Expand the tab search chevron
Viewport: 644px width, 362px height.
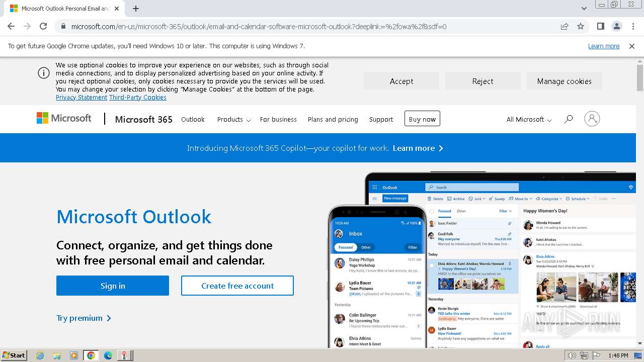point(584,9)
